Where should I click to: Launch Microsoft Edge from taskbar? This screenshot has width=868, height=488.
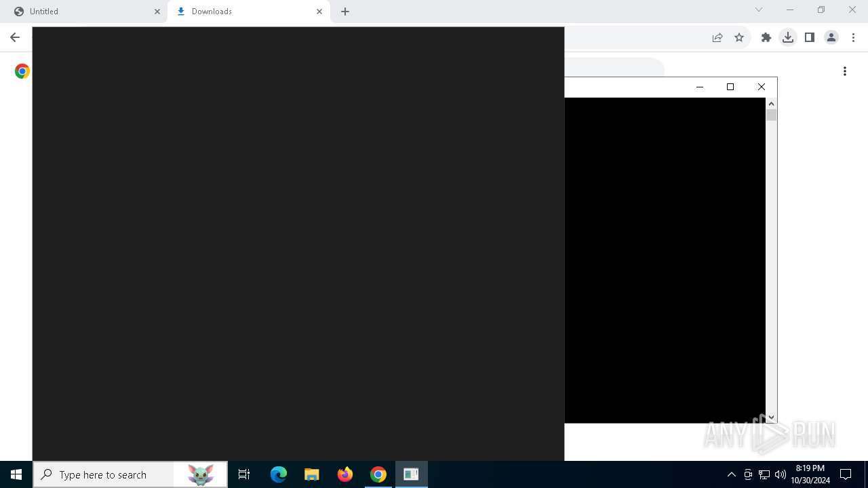[x=279, y=474]
